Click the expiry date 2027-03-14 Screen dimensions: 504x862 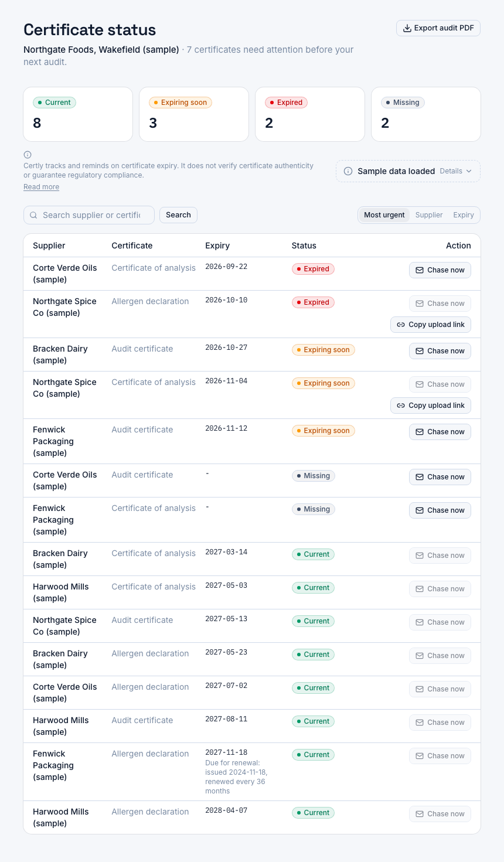click(x=226, y=552)
